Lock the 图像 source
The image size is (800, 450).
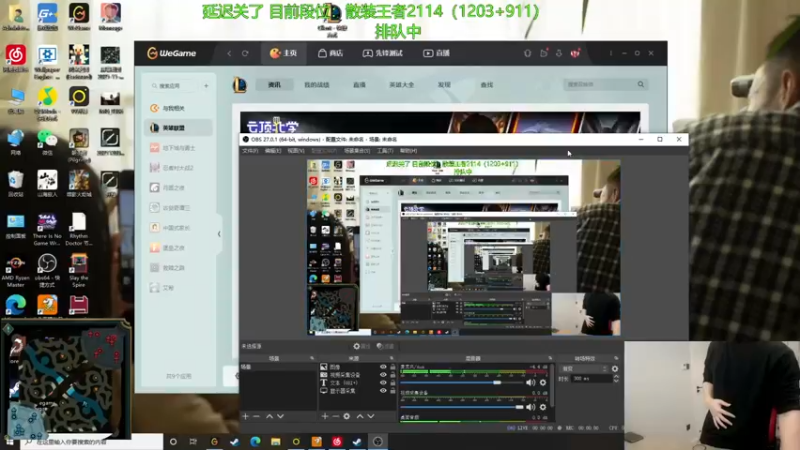(393, 367)
